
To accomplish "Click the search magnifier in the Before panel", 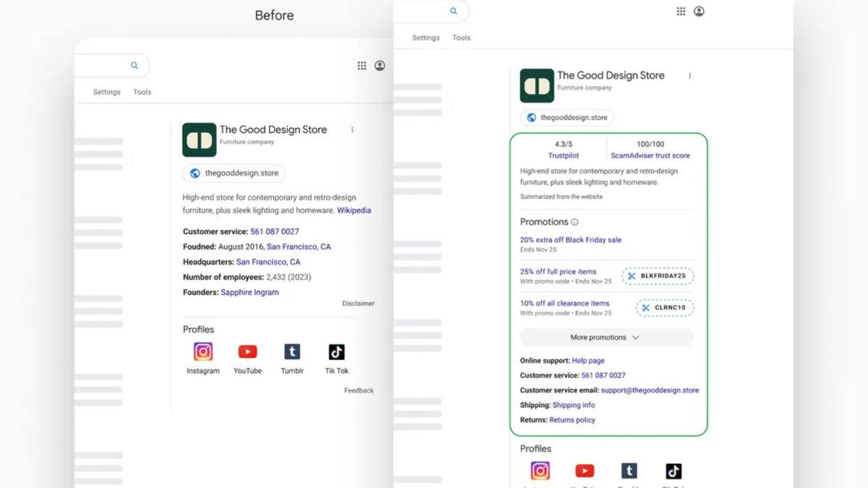I will click(x=134, y=66).
